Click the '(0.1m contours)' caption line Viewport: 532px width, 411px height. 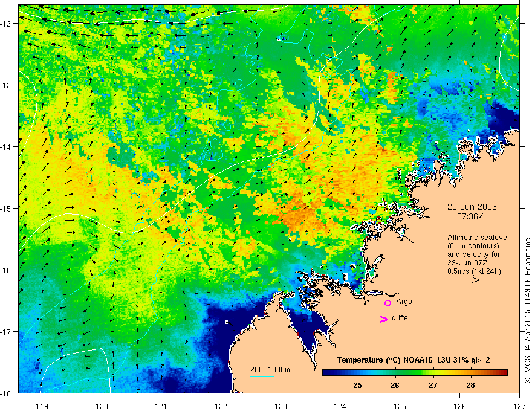473,246
